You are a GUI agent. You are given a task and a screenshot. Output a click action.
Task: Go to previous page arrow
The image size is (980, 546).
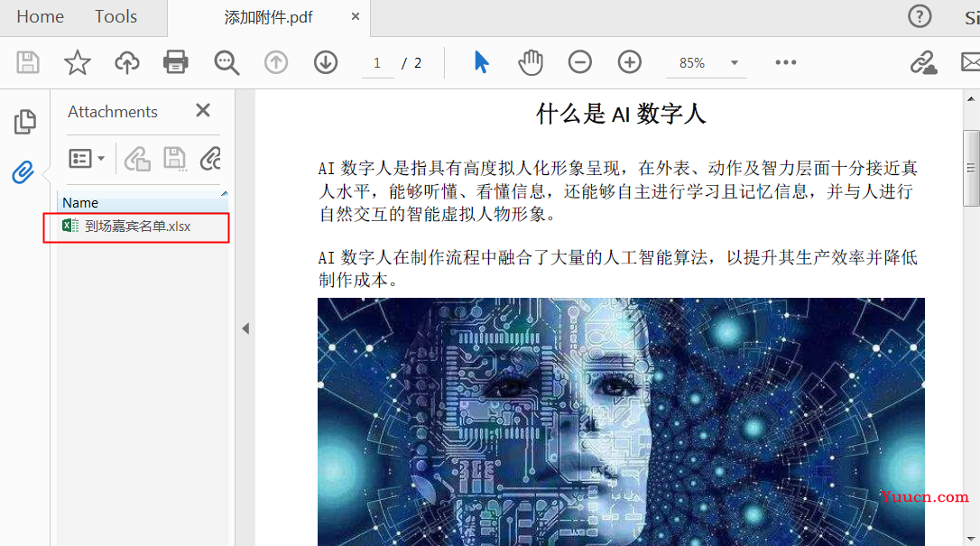tap(275, 62)
